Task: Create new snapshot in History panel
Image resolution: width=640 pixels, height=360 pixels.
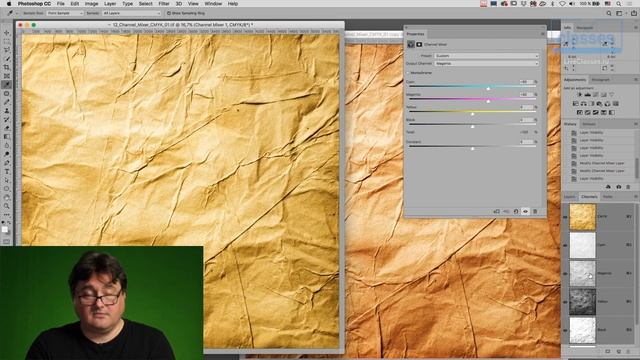Action: (x=618, y=187)
